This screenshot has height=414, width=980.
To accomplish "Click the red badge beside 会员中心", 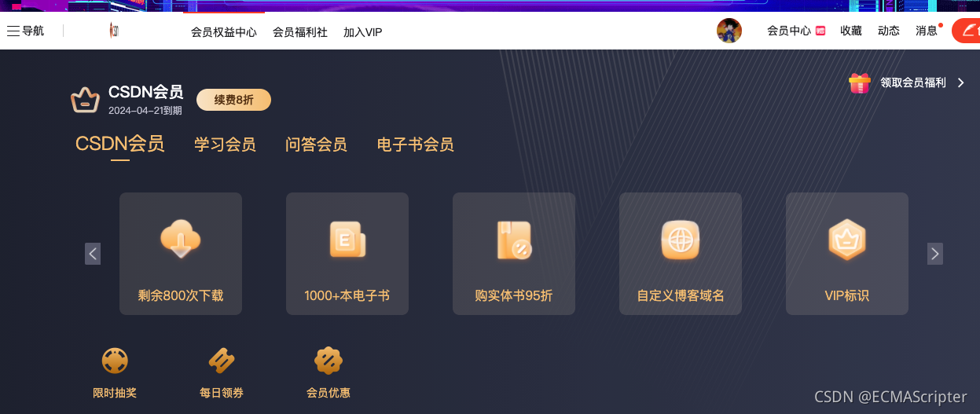I will [820, 31].
